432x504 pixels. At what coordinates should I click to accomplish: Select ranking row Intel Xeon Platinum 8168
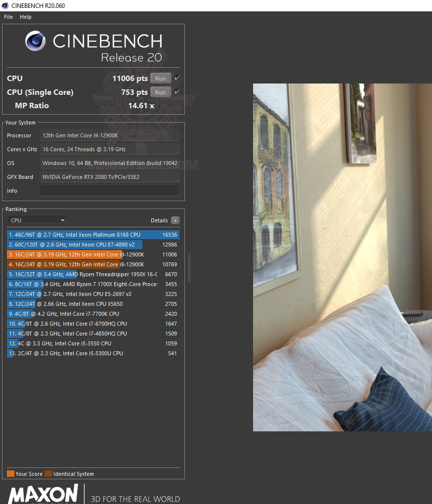tap(93, 235)
